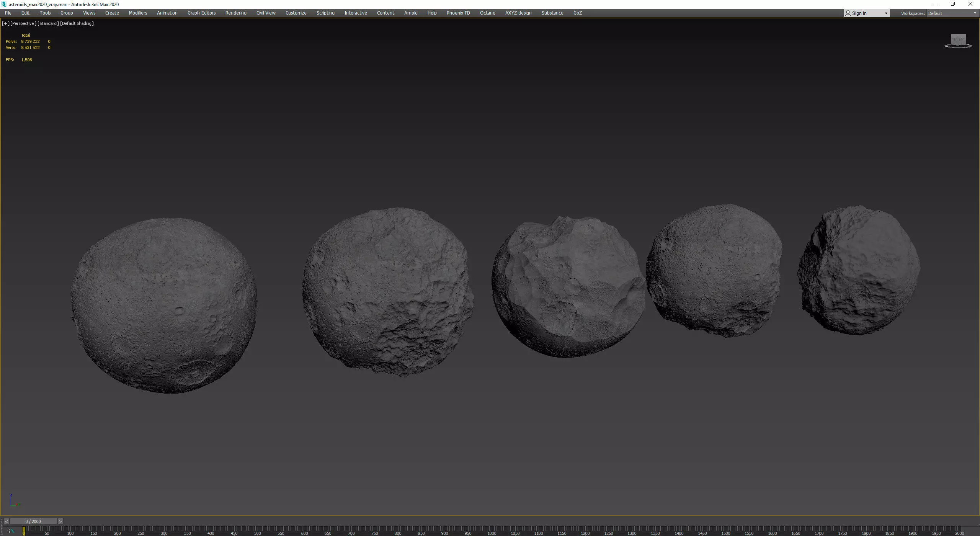Open the GoZ menu

(x=578, y=13)
